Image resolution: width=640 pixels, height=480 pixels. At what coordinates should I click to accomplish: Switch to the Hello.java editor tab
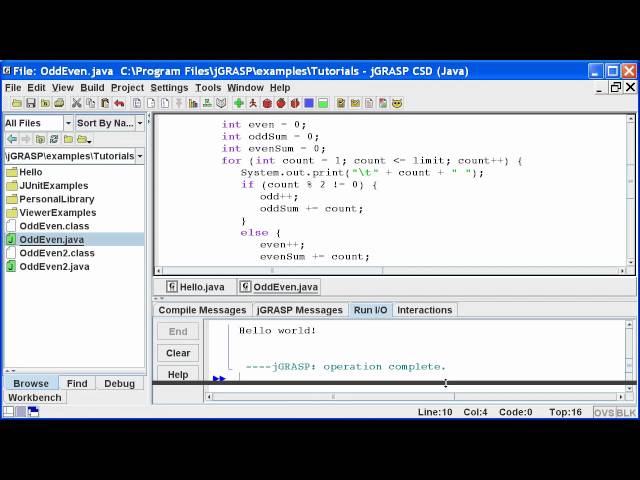click(196, 287)
